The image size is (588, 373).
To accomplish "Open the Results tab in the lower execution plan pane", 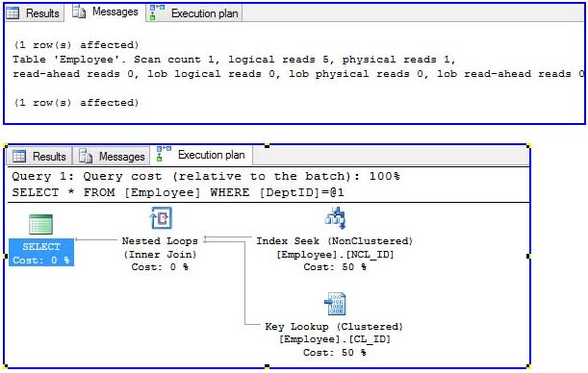I will pos(39,156).
